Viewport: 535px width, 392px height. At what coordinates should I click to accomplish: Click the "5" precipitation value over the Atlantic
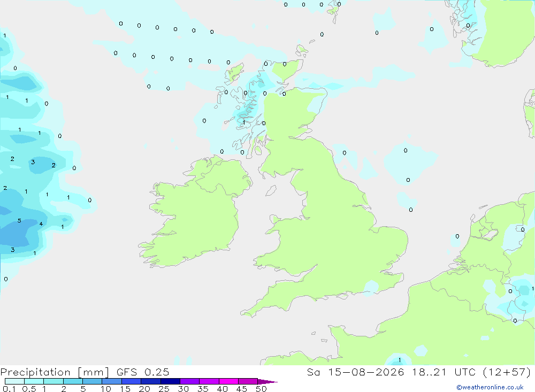(x=19, y=221)
